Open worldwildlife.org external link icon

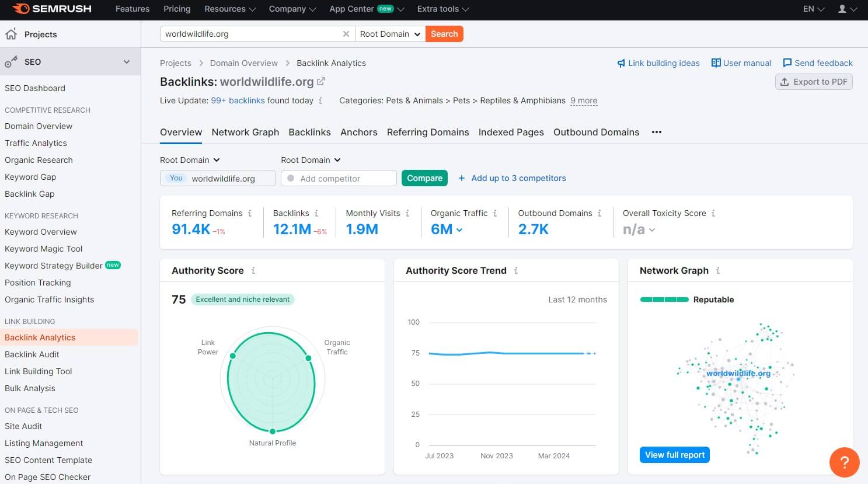tap(320, 82)
